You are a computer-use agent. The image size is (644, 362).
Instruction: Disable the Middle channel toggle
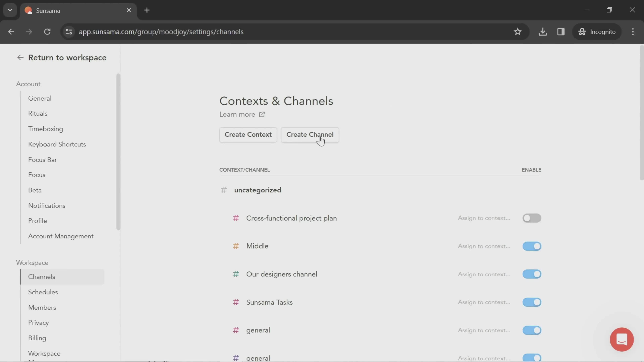point(532,246)
